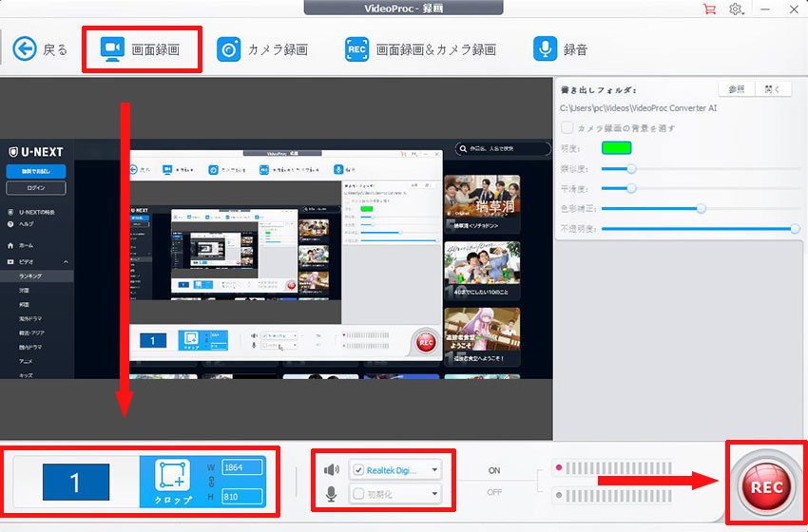This screenshot has width=808, height=532.
Task: Open the shopping cart icon in title bar
Action: pyautogui.click(x=709, y=9)
